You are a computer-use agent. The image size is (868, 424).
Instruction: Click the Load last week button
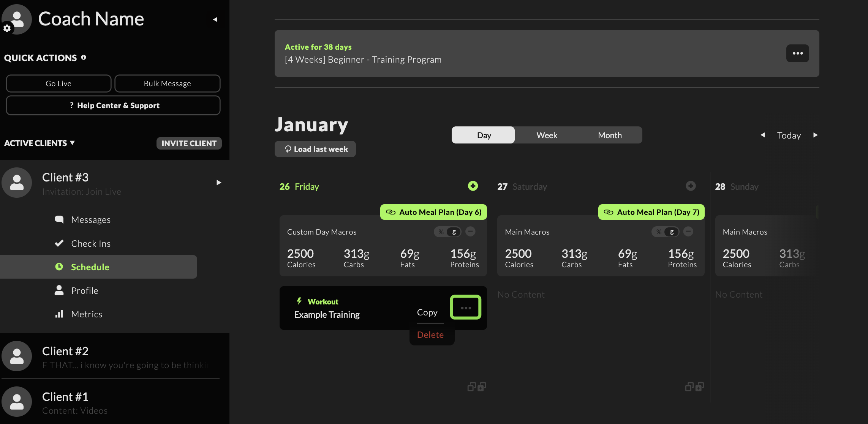click(x=315, y=149)
